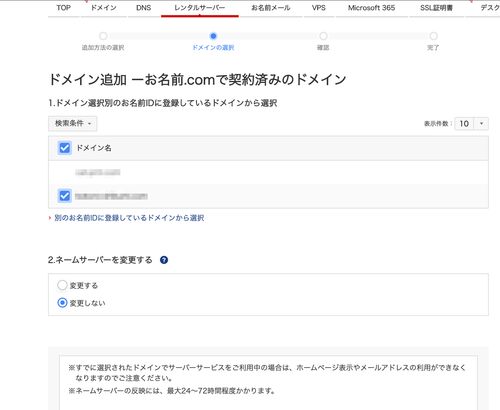Select the 変更する radio button
The height and width of the screenshot is (410, 500).
62,285
